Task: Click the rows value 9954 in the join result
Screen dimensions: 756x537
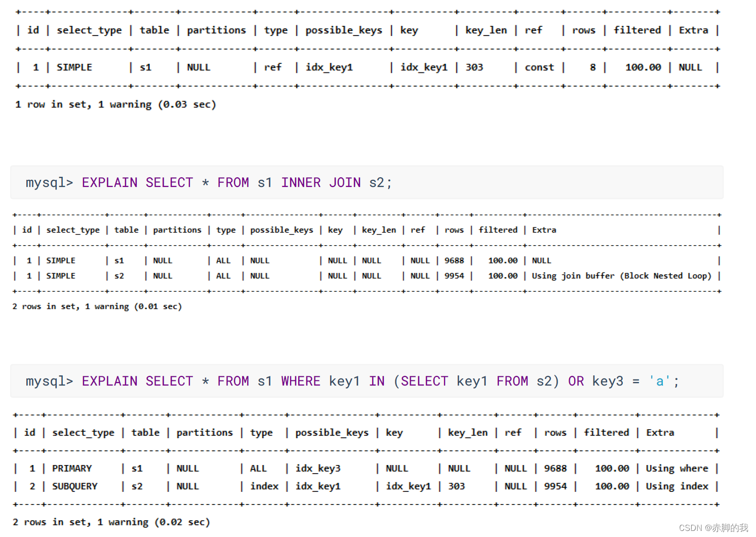Action: coord(454,276)
